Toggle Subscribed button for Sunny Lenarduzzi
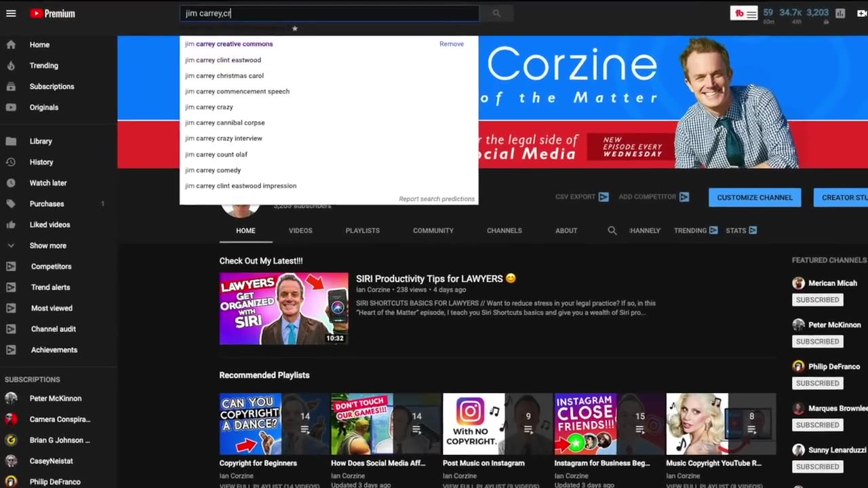The width and height of the screenshot is (868, 488). 817,466
